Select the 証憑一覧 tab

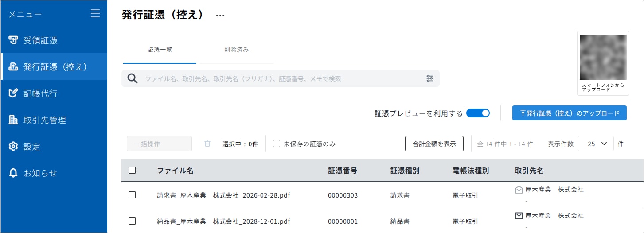[160, 50]
